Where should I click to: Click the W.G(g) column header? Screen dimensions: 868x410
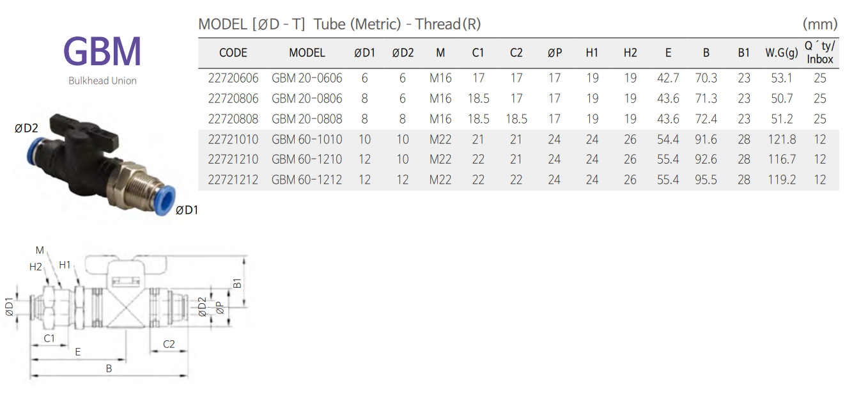pyautogui.click(x=781, y=53)
